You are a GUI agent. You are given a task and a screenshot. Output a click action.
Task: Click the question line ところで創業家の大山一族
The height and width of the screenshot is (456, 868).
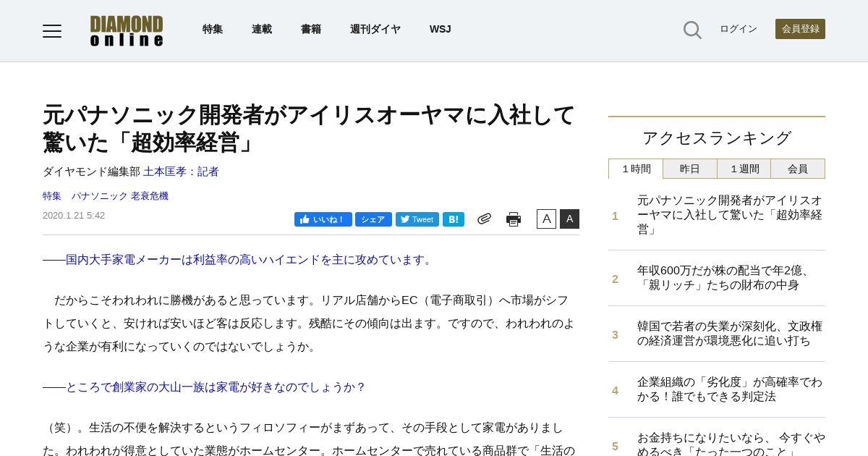click(x=205, y=387)
